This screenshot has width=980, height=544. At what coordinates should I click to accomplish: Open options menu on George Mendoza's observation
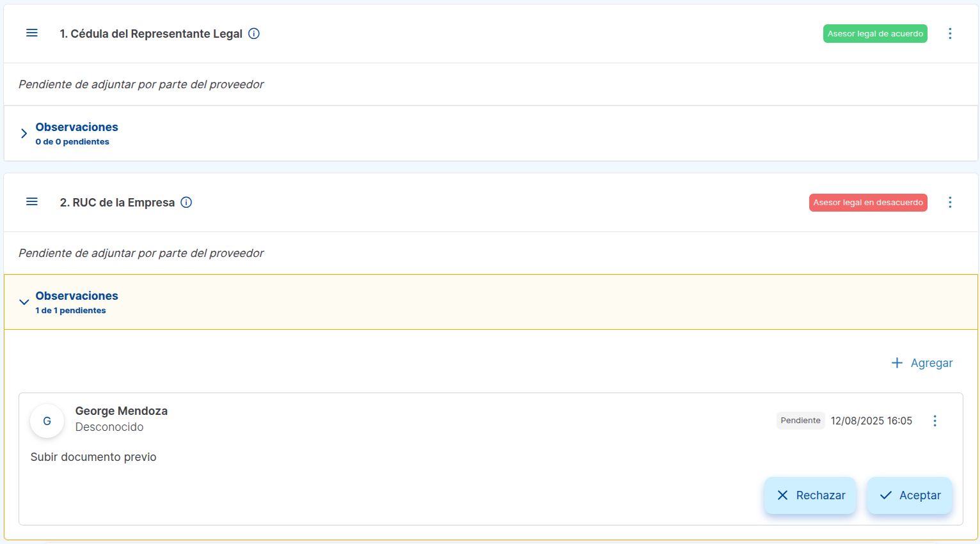point(935,421)
